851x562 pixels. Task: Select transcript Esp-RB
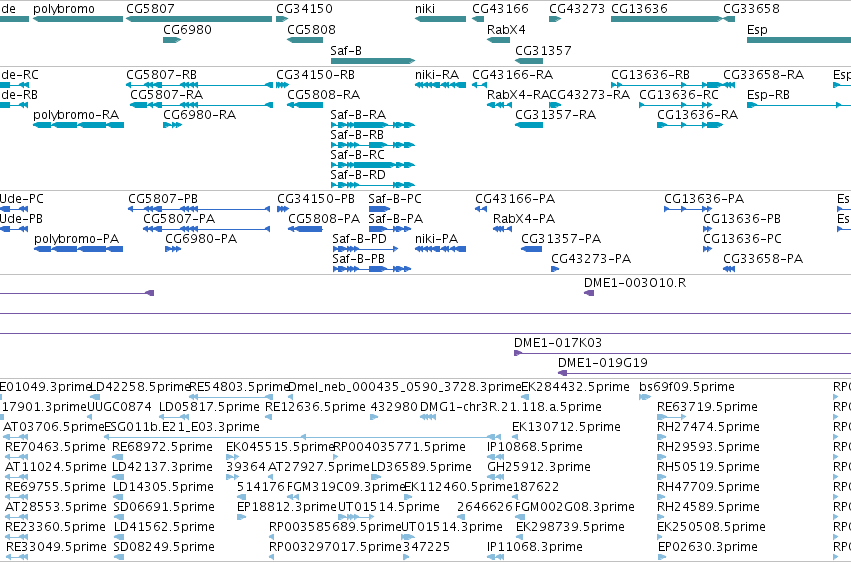[x=769, y=94]
